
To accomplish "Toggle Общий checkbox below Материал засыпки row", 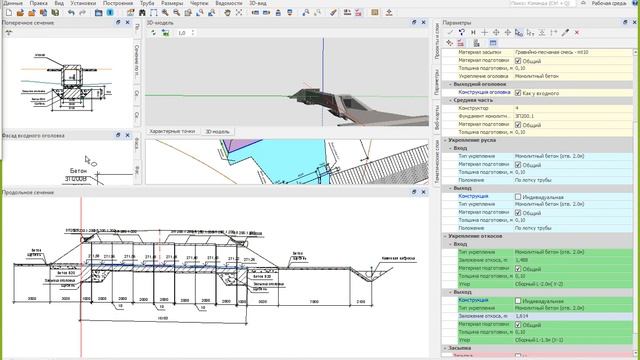I will [x=518, y=61].
